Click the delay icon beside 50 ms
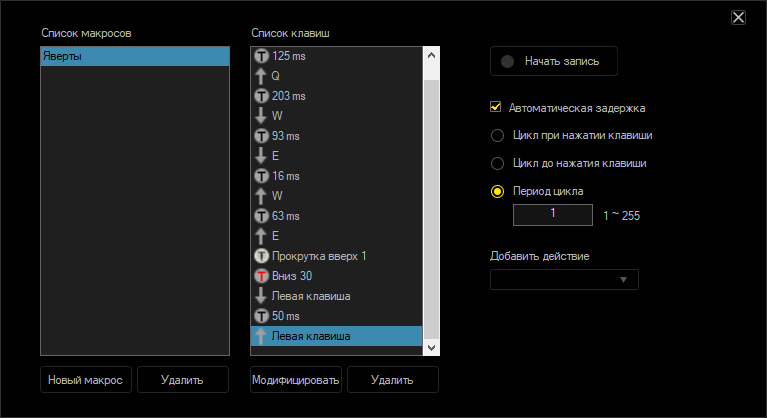 (262, 316)
